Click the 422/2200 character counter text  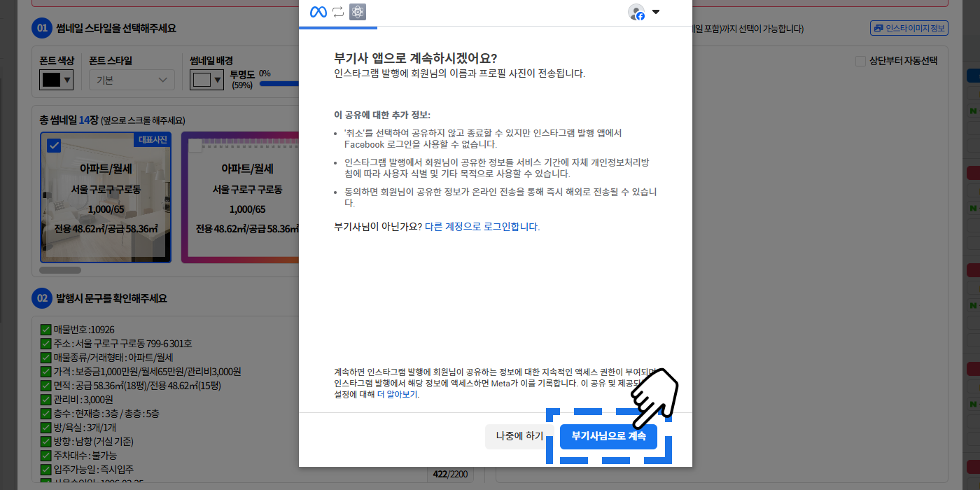click(450, 475)
